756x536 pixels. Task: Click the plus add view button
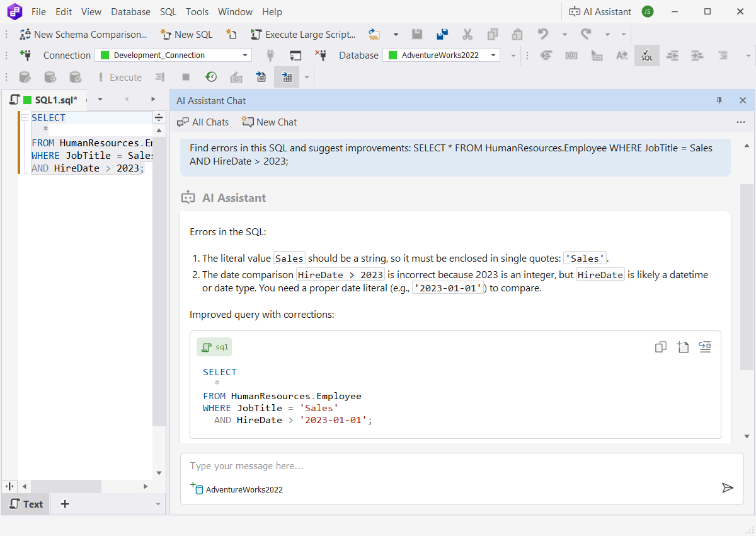point(65,504)
